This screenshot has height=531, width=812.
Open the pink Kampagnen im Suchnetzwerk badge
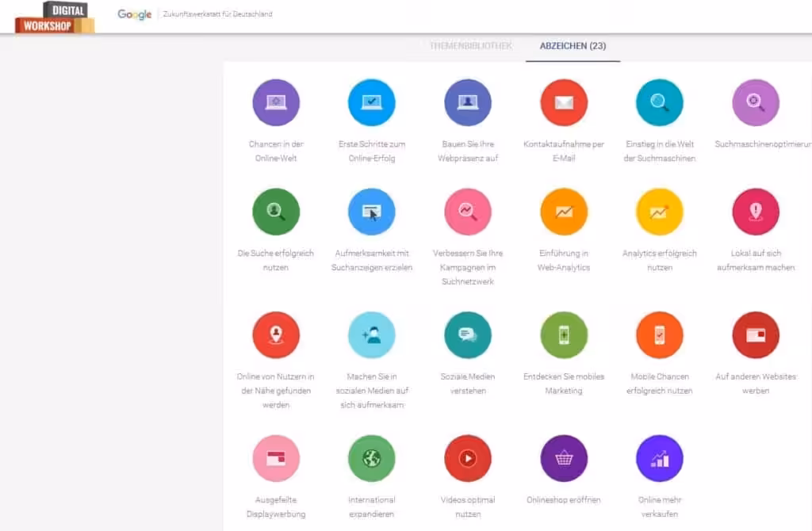click(x=468, y=212)
